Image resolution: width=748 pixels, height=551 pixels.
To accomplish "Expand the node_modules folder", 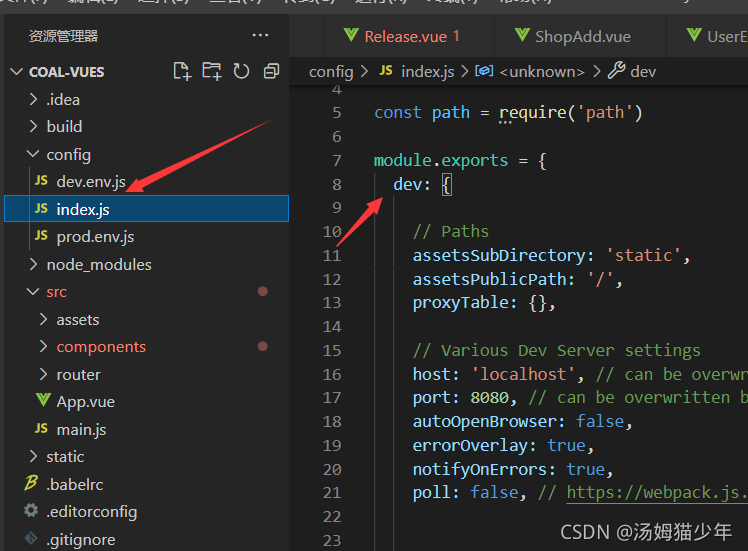I will (33, 264).
